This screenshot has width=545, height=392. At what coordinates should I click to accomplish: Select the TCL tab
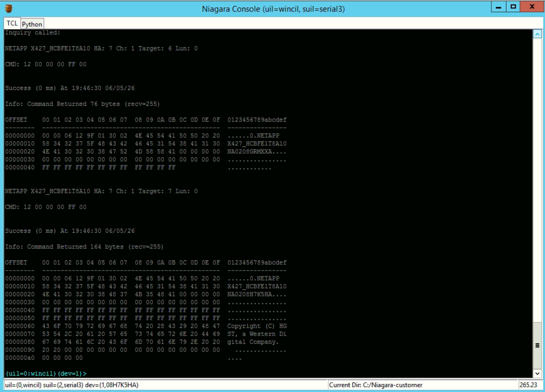pos(12,23)
